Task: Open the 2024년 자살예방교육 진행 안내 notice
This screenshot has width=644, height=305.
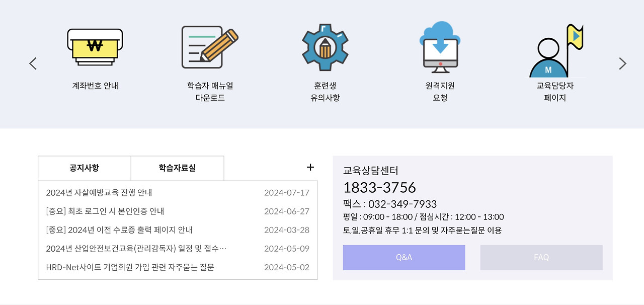Action: [x=101, y=193]
